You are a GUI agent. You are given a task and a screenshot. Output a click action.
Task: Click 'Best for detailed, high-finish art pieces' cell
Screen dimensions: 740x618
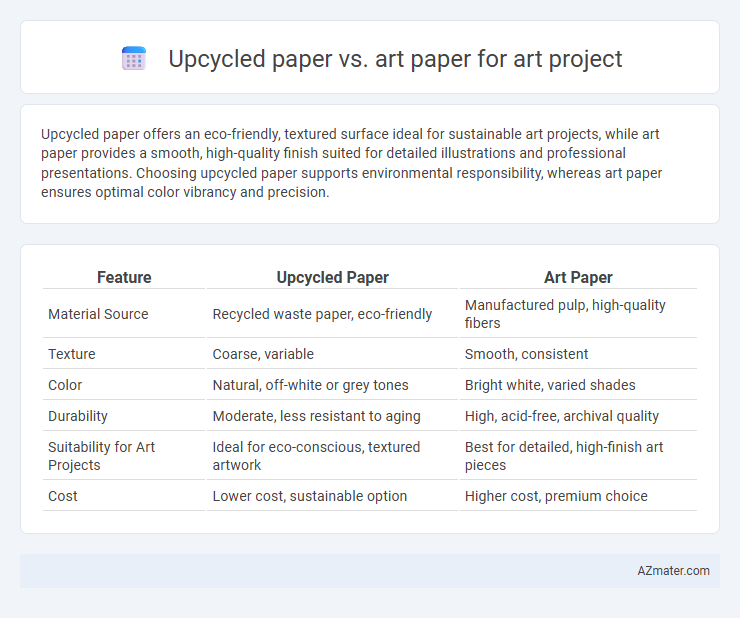pos(564,456)
